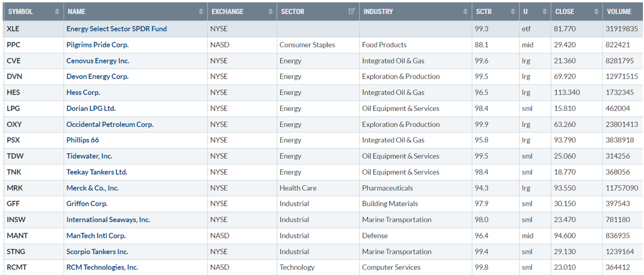The width and height of the screenshot is (644, 275).
Task: Open the RCM Technologies, Inc. link
Action: pyautogui.click(x=102, y=268)
